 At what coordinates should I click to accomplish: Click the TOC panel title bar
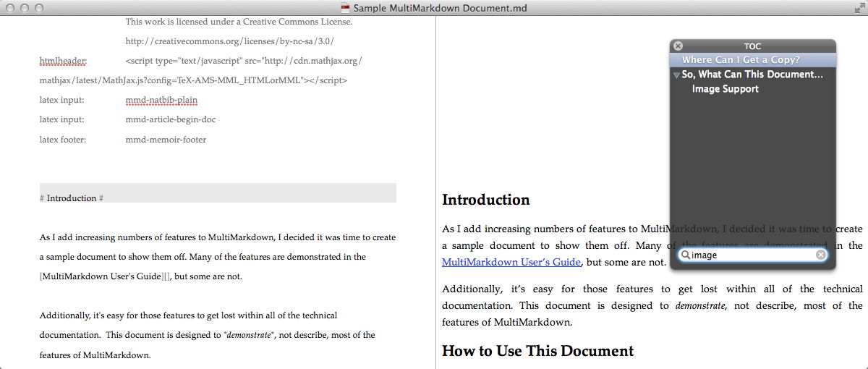click(x=753, y=46)
